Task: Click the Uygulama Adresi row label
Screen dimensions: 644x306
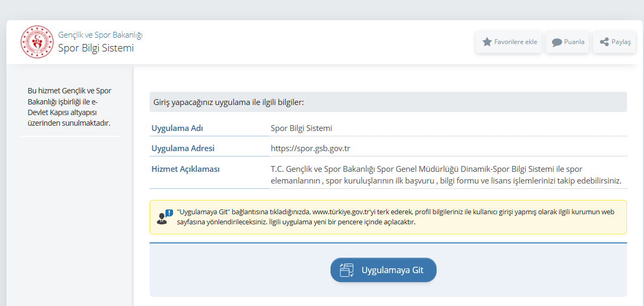Action: 183,148
